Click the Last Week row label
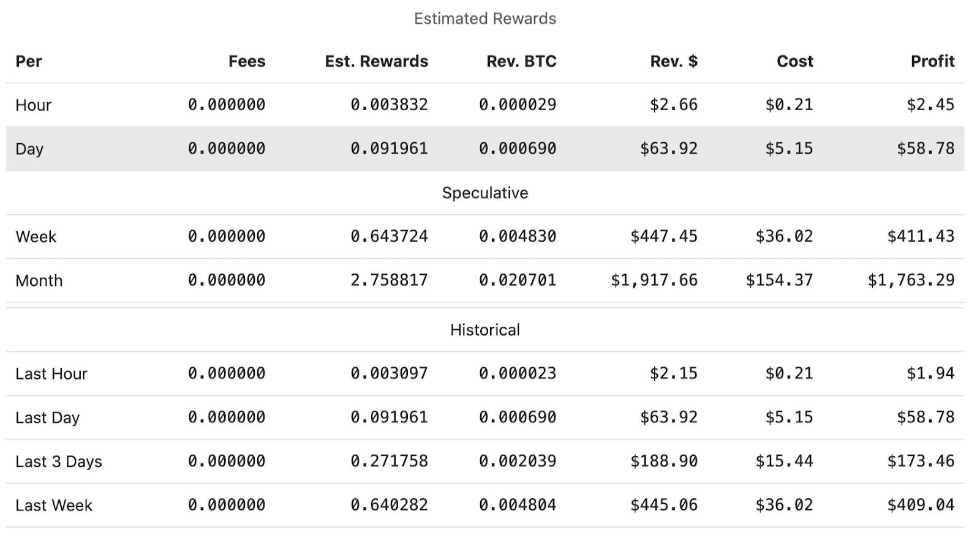 click(54, 506)
